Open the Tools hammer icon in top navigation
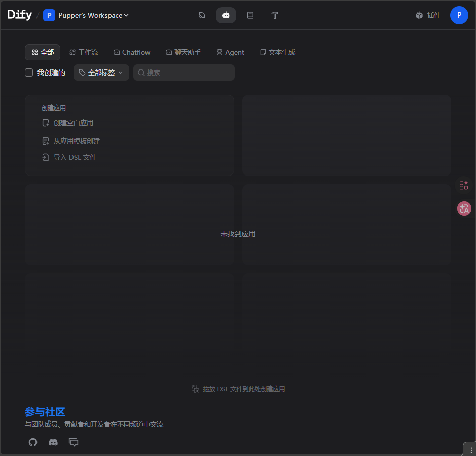476x456 pixels. tap(275, 15)
